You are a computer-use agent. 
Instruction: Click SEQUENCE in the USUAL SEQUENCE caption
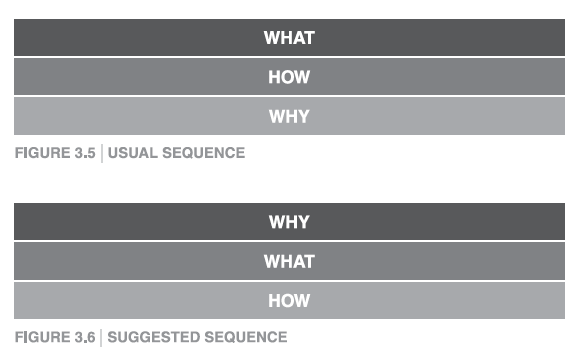pos(203,153)
